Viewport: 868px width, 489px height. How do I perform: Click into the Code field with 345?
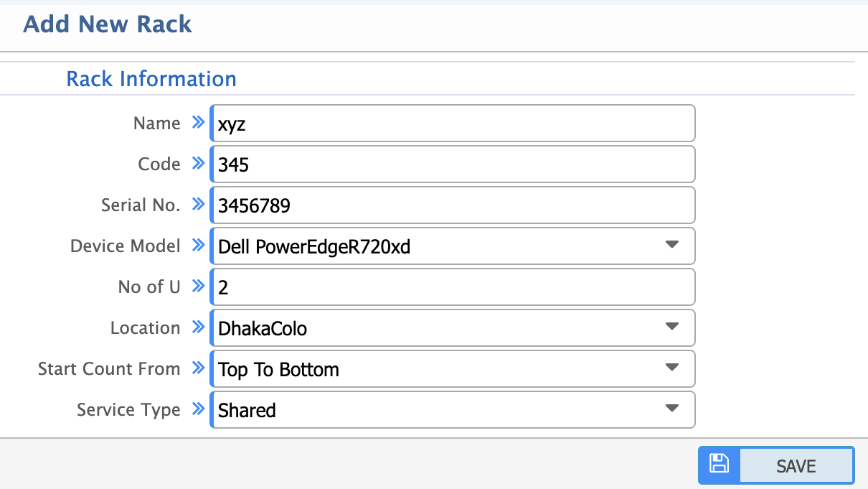coord(452,164)
